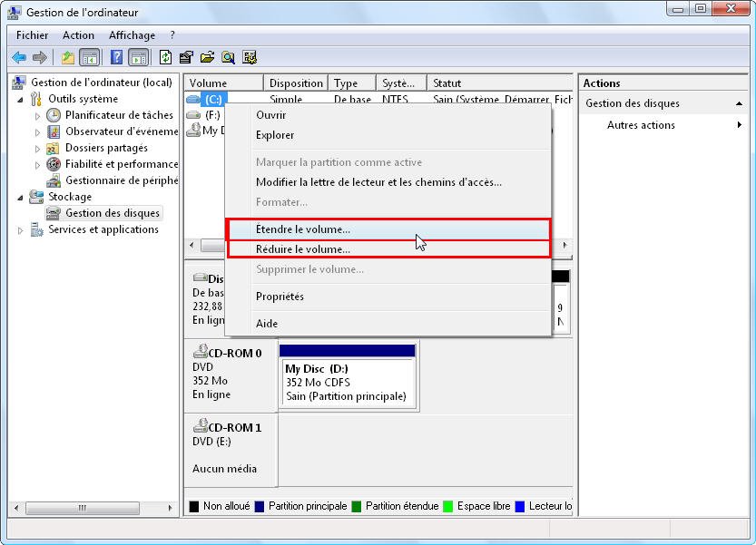Click the left pane scrollbar right arrow
The width and height of the screenshot is (756, 545).
point(170,508)
